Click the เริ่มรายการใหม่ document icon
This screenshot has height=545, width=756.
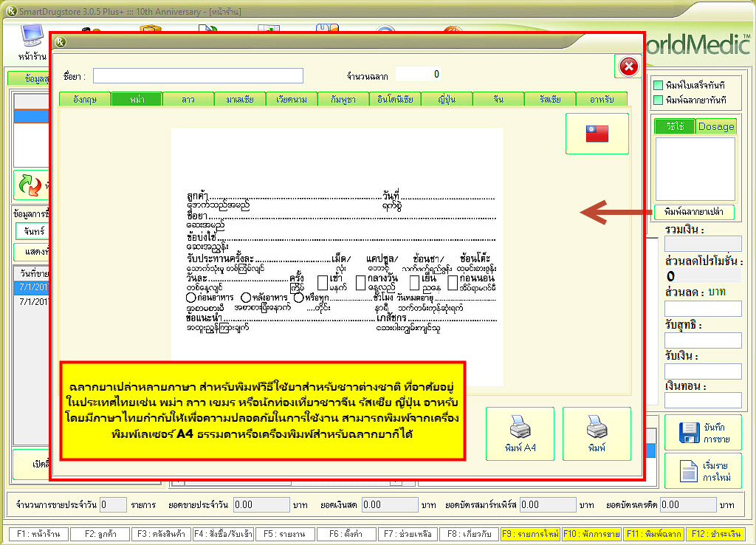tap(688, 470)
